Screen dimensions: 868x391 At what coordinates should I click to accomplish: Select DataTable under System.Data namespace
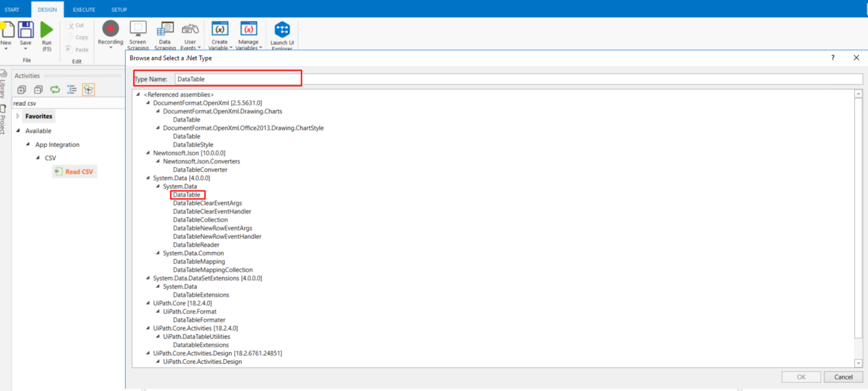click(187, 195)
